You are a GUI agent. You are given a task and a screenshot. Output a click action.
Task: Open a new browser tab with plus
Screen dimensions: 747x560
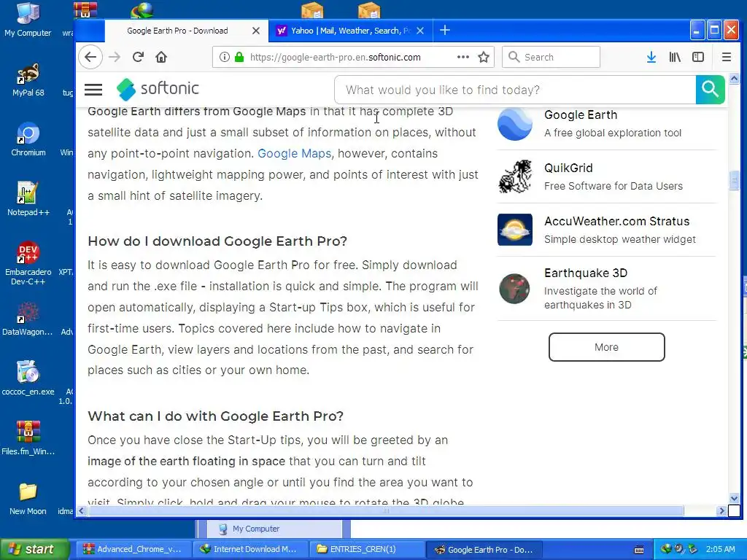click(x=444, y=31)
